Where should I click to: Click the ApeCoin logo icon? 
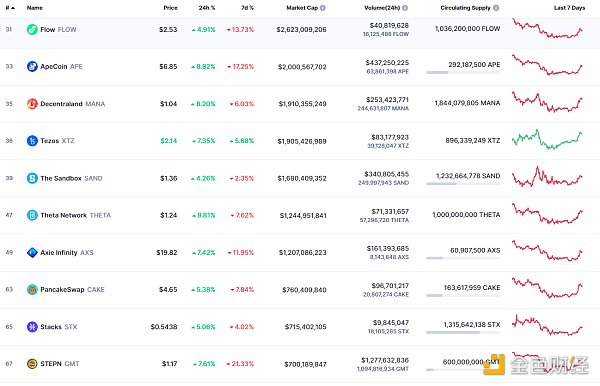(32, 67)
